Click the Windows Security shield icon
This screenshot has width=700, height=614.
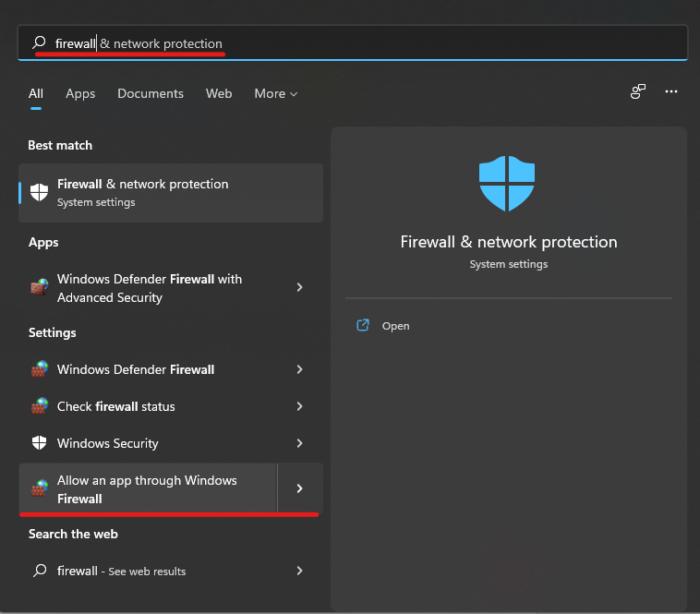coord(39,443)
